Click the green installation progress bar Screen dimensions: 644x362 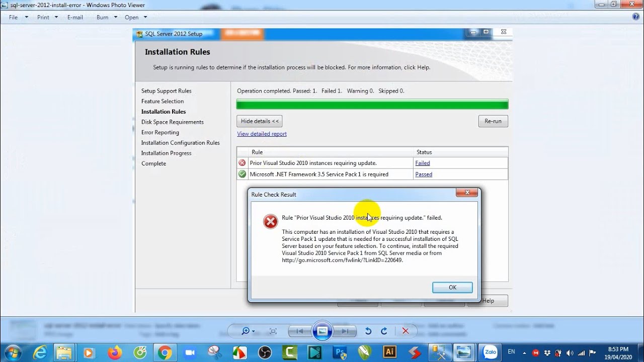point(372,105)
